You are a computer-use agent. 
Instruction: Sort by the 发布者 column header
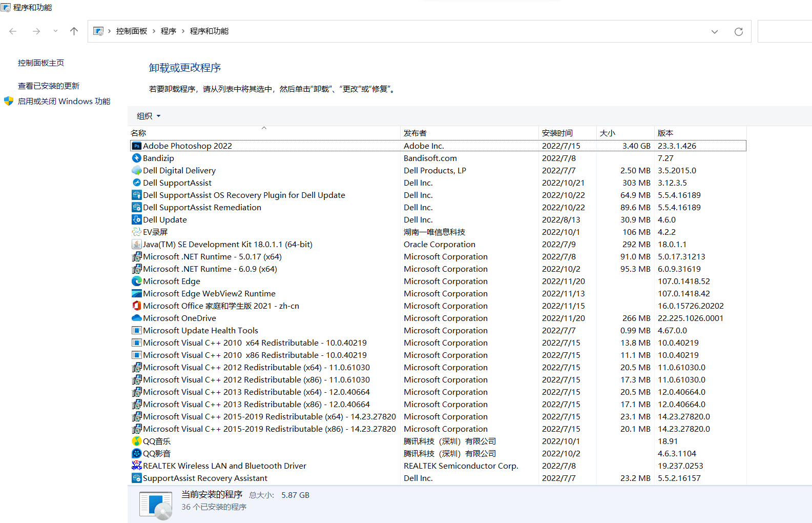pos(469,133)
